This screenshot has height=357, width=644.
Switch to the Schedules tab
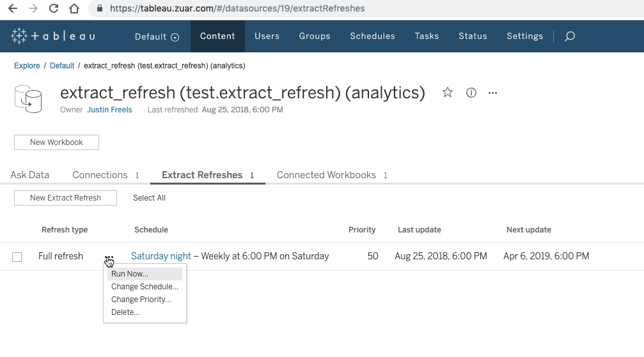point(372,36)
